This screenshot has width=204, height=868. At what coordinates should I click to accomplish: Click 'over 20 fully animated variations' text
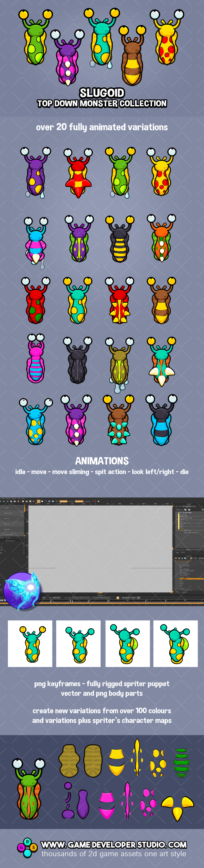click(x=102, y=127)
